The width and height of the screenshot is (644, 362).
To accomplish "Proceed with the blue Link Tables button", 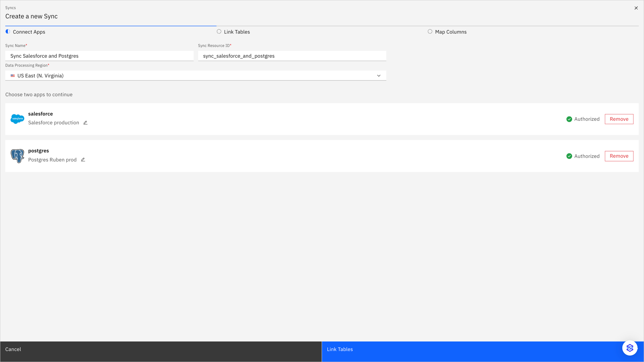I will click(x=483, y=351).
